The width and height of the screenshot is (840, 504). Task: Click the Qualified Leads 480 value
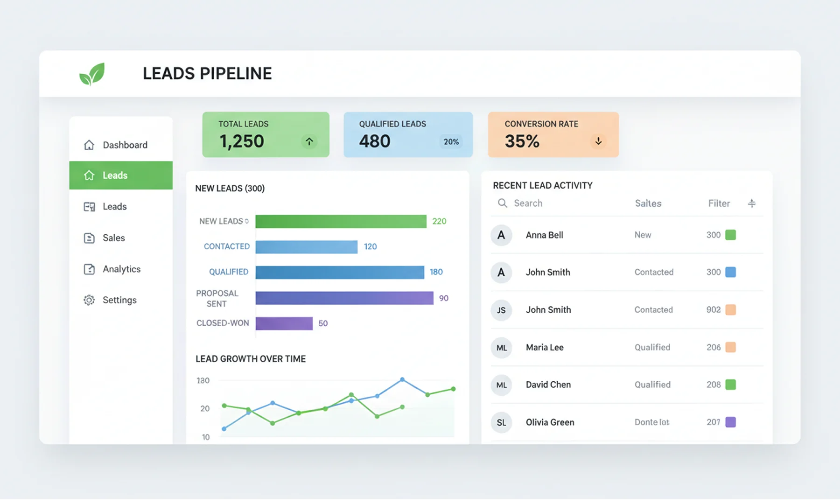coord(375,141)
